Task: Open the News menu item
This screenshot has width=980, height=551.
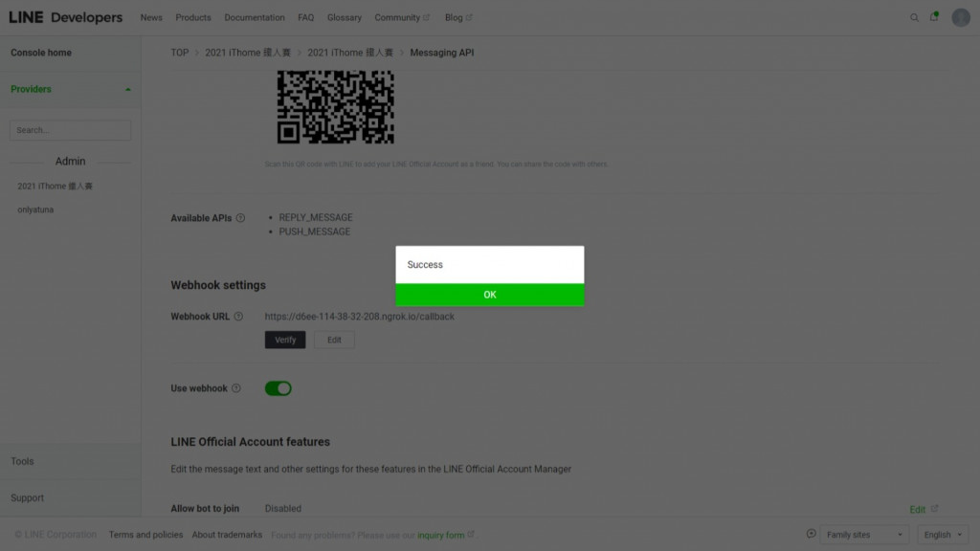Action: pos(151,17)
